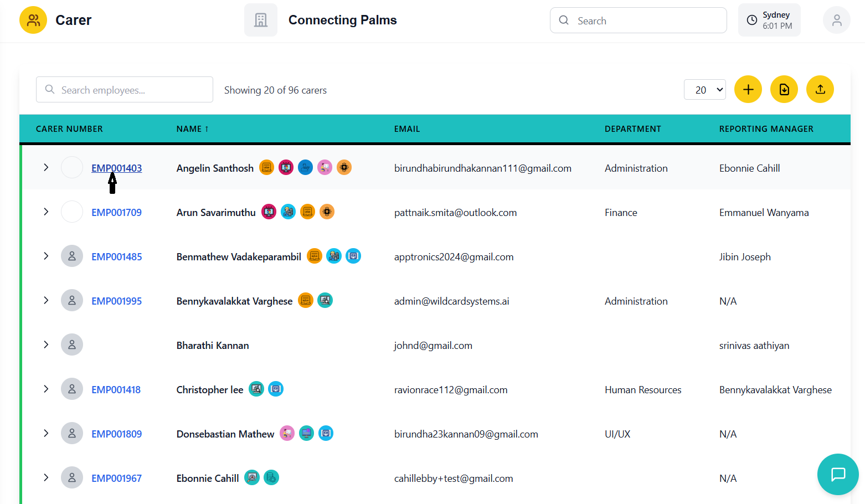The image size is (865, 504).
Task: Open carer link EMP001967
Action: point(116,479)
